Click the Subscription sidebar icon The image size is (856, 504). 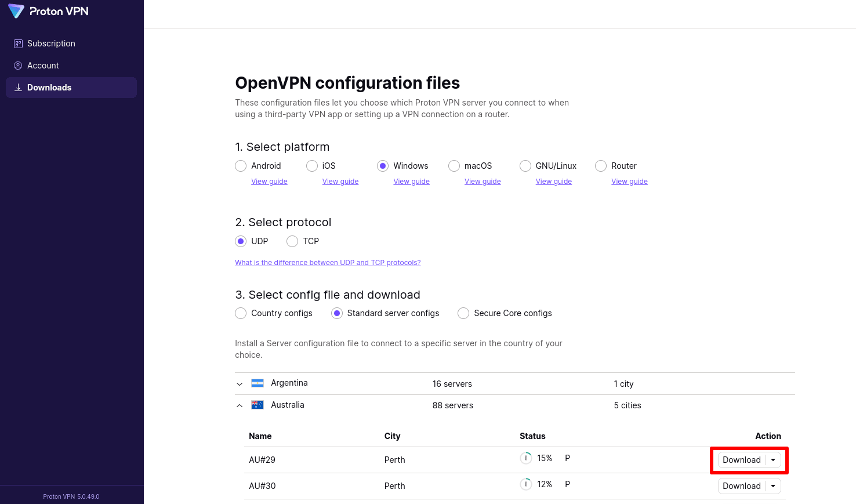point(18,43)
